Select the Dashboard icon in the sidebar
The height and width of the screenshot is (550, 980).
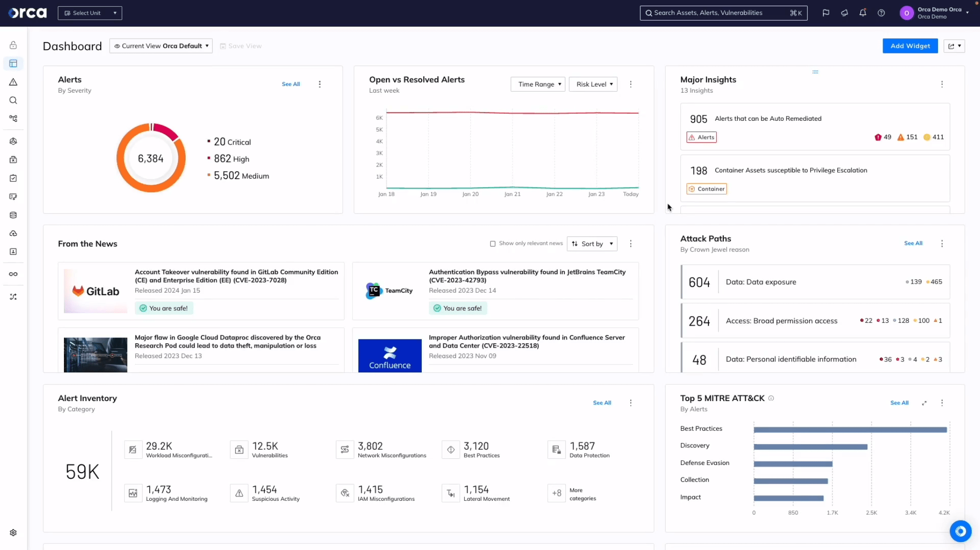pyautogui.click(x=13, y=63)
